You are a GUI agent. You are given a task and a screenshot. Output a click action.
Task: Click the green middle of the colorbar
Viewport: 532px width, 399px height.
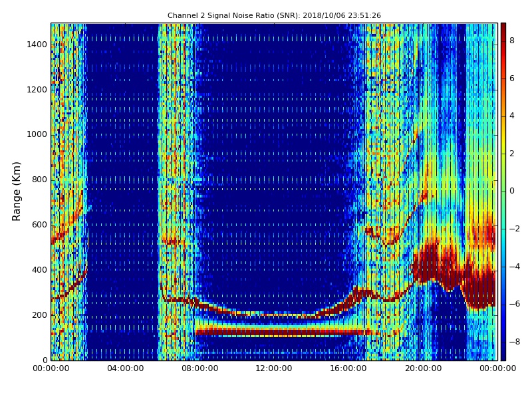click(x=503, y=192)
